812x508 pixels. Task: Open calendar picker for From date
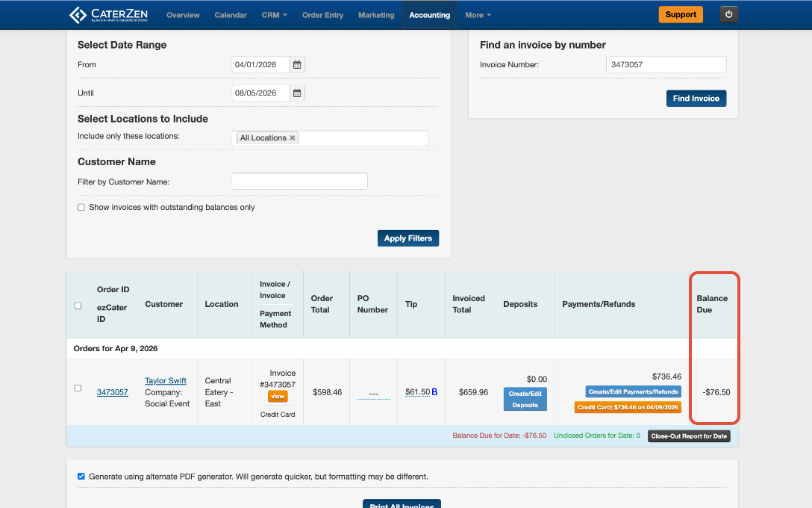point(297,65)
